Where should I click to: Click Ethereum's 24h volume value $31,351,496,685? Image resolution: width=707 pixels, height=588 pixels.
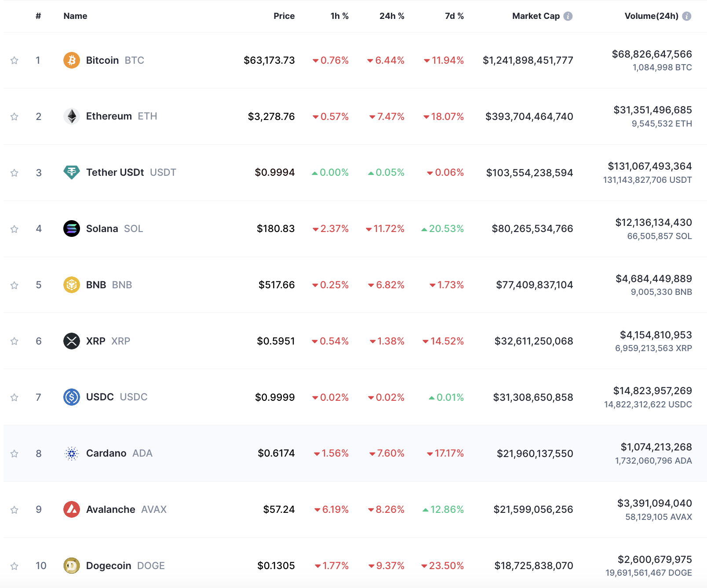[652, 110]
